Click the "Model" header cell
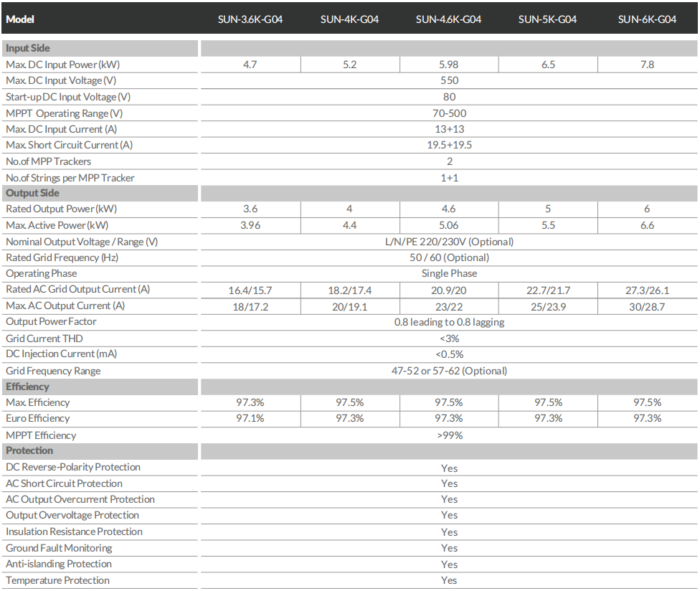This screenshot has width=700, height=591. 20,19
